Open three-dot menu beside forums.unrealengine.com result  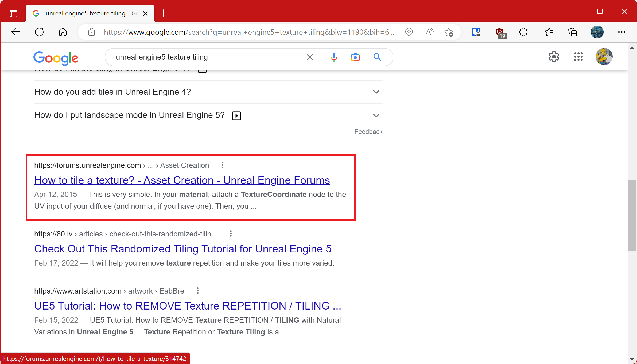[222, 165]
